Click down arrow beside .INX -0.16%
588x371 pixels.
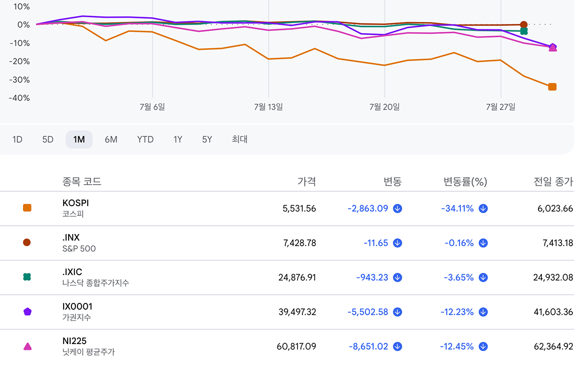[483, 243]
